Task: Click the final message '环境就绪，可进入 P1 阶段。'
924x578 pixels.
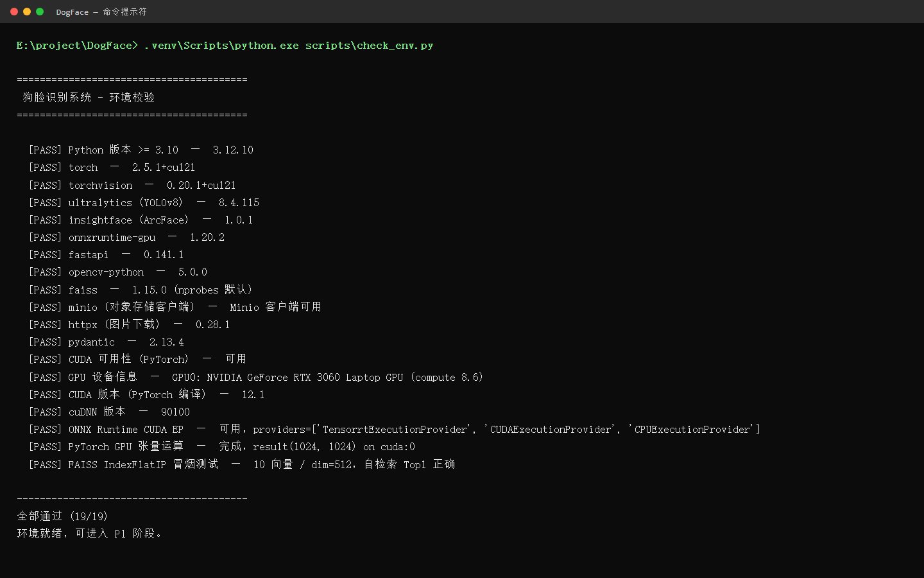Action: pyautogui.click(x=90, y=533)
